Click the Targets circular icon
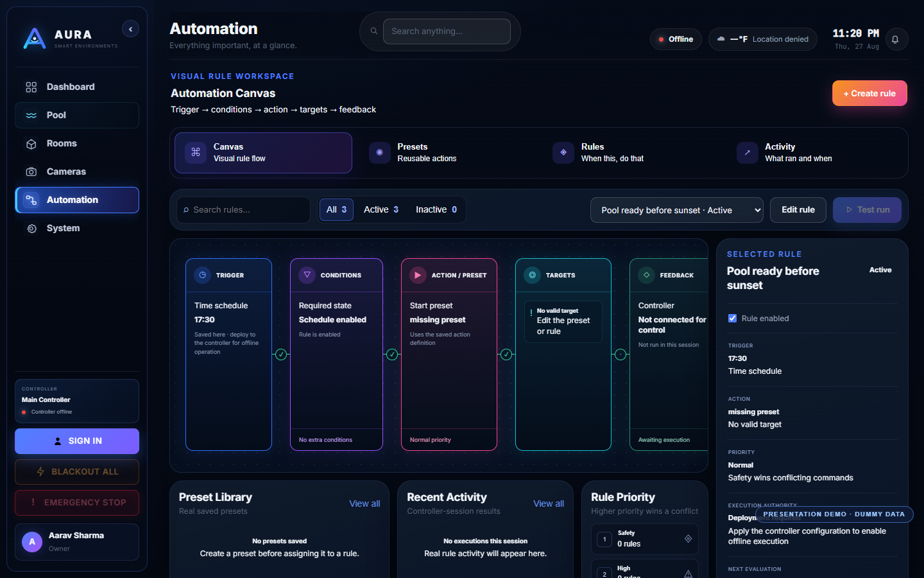The width and height of the screenshot is (924, 578). (533, 275)
